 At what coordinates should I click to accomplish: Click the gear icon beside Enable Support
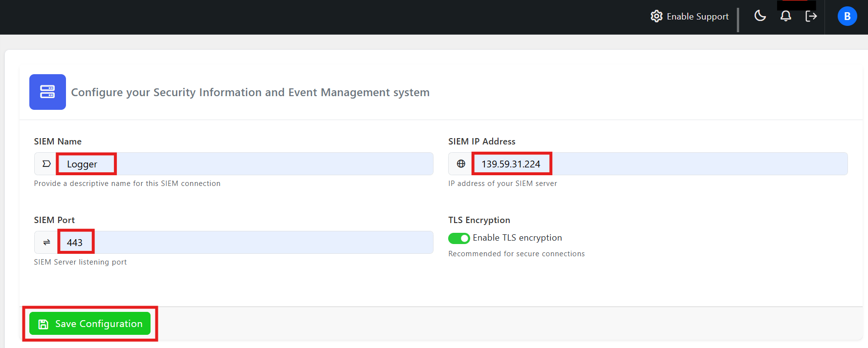tap(656, 16)
